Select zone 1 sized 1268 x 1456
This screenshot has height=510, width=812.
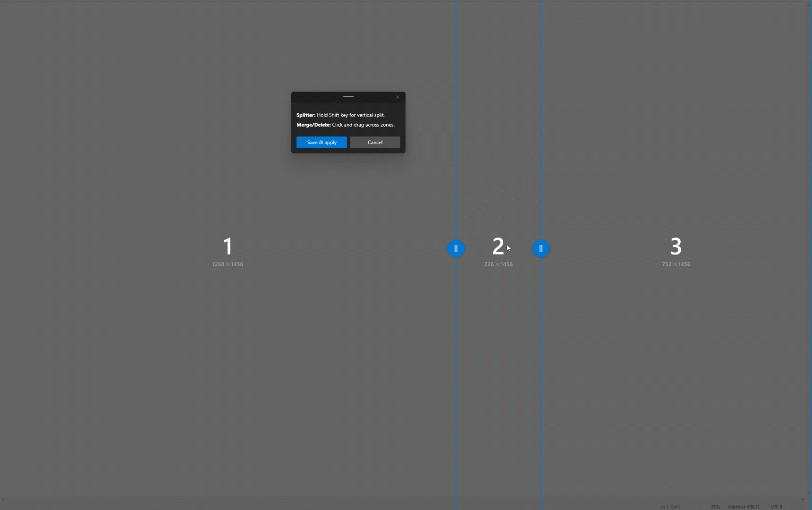click(228, 246)
